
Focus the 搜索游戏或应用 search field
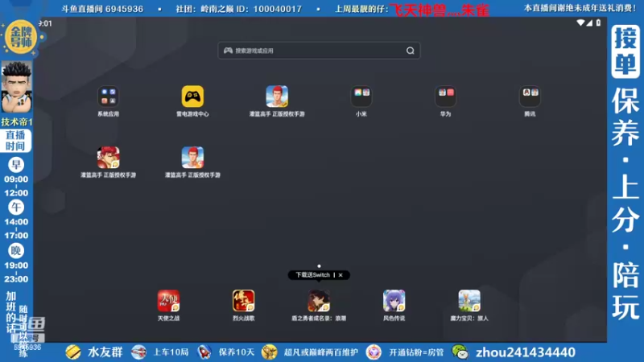point(319,51)
